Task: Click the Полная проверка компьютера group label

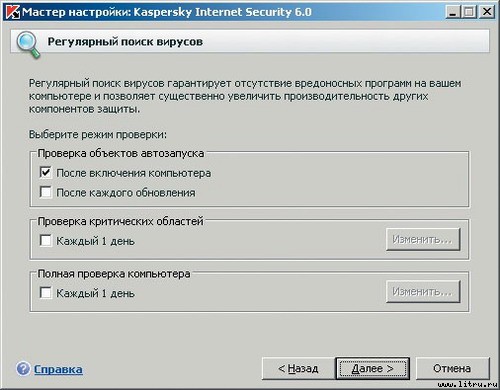Action: [114, 274]
